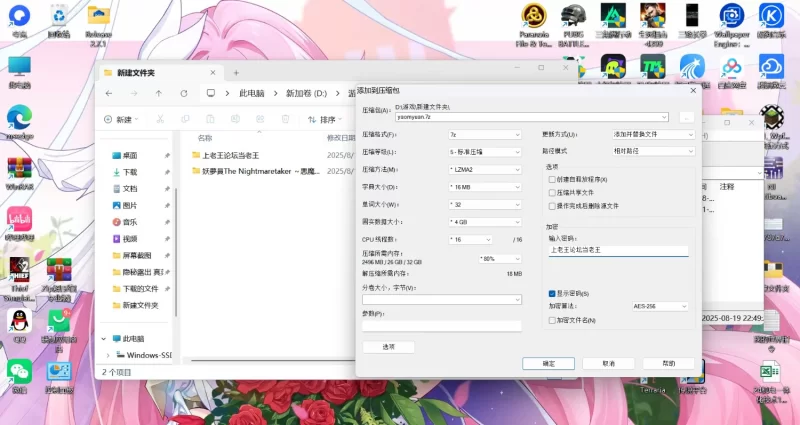
Task: Open the CPU线程数 16 dropdown
Action: coord(470,239)
